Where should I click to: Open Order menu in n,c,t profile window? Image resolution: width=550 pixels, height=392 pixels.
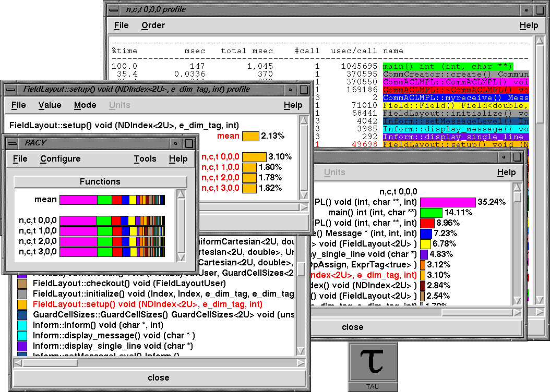pos(153,26)
